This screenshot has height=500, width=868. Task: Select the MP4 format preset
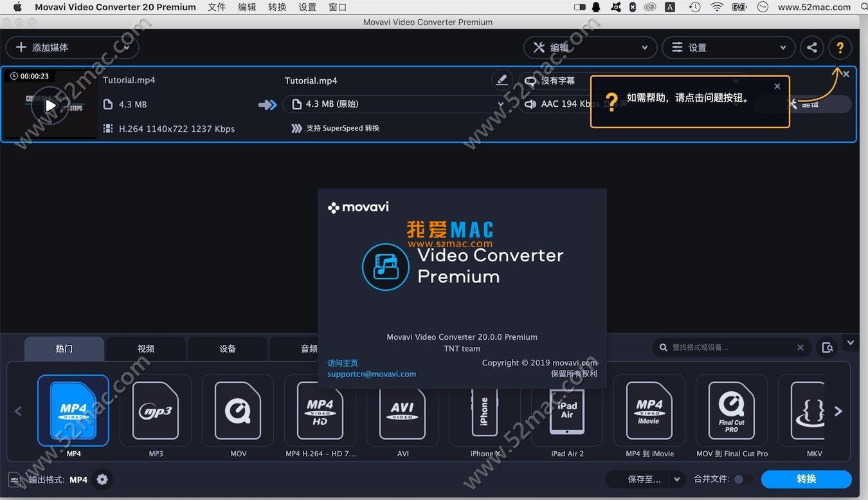click(73, 411)
